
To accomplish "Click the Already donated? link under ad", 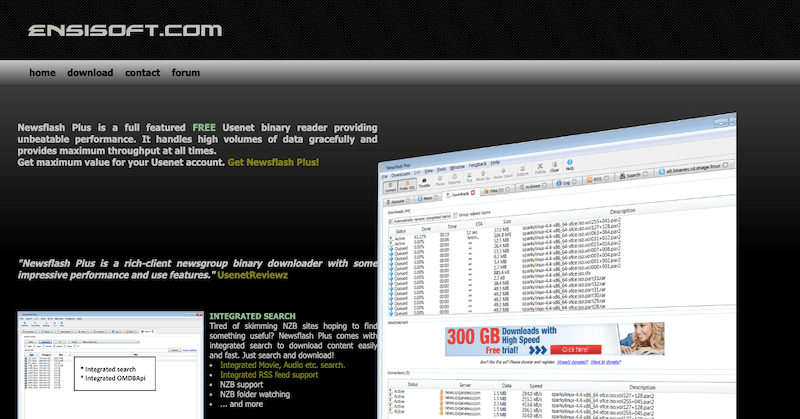I will coord(572,362).
